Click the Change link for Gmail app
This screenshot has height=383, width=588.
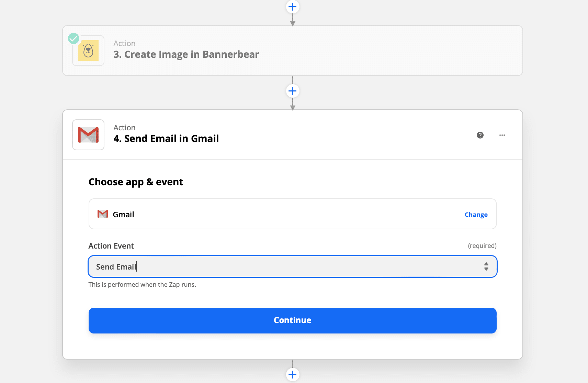476,215
